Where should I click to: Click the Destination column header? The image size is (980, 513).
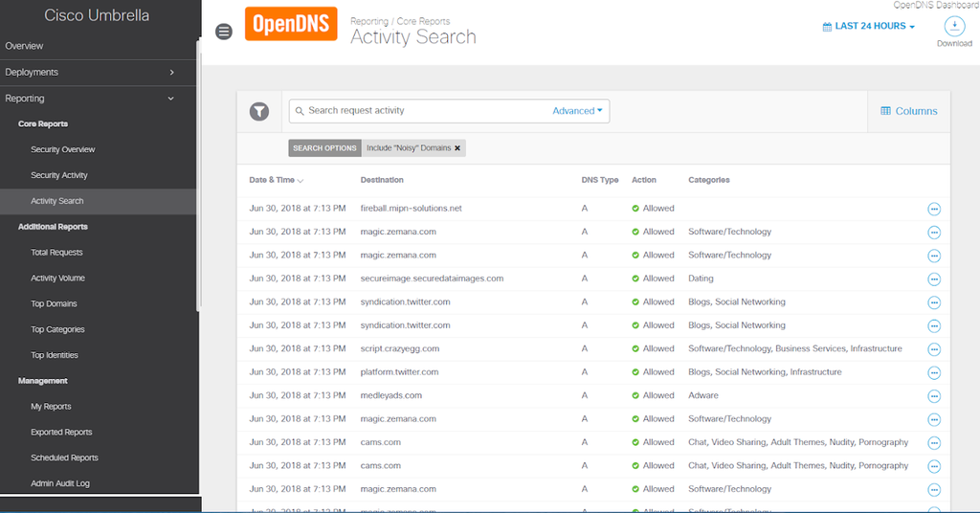pos(382,180)
